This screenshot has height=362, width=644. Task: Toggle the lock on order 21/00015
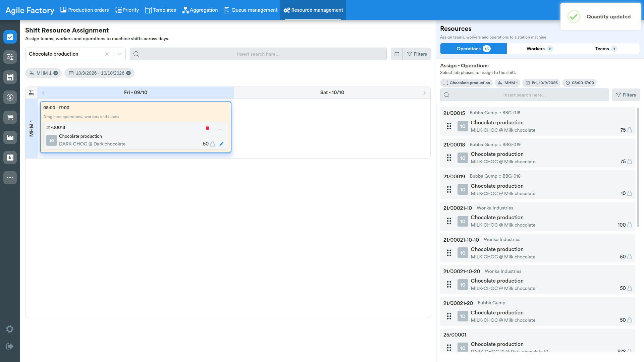click(x=630, y=130)
